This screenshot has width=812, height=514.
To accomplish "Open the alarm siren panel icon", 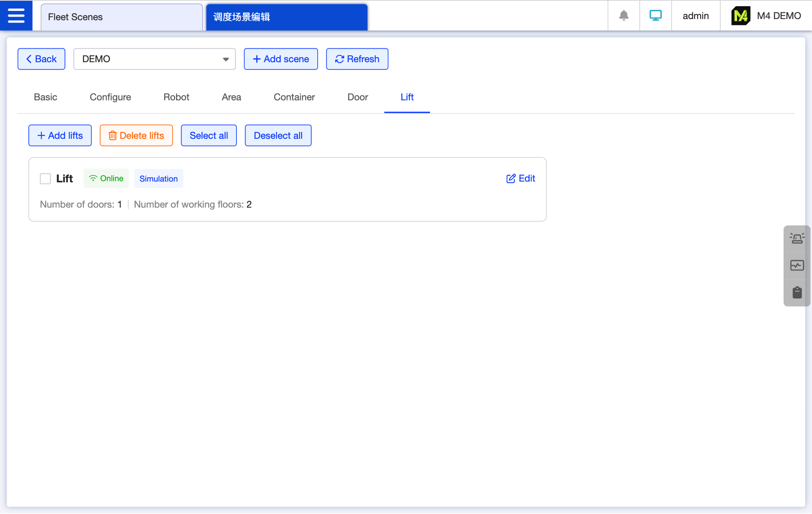I will point(797,238).
